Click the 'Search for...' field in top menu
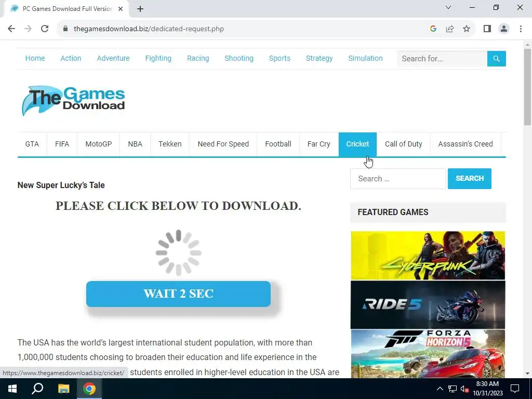The height and width of the screenshot is (399, 532). pos(442,59)
